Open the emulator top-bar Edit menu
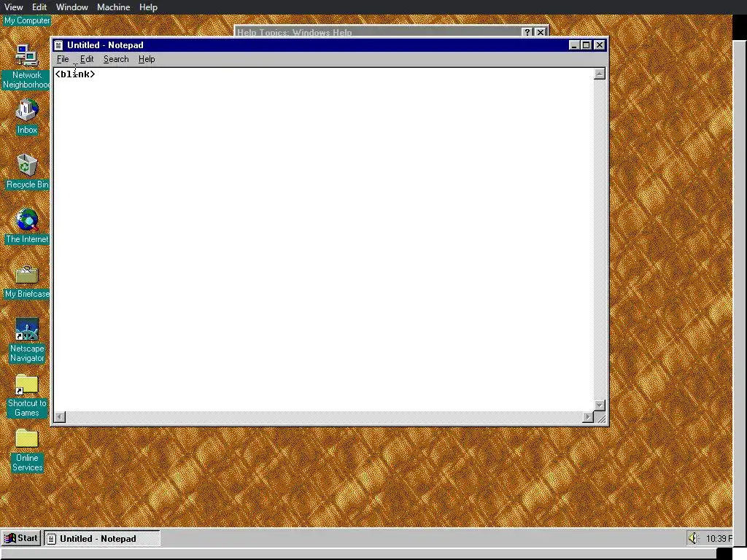 tap(39, 7)
